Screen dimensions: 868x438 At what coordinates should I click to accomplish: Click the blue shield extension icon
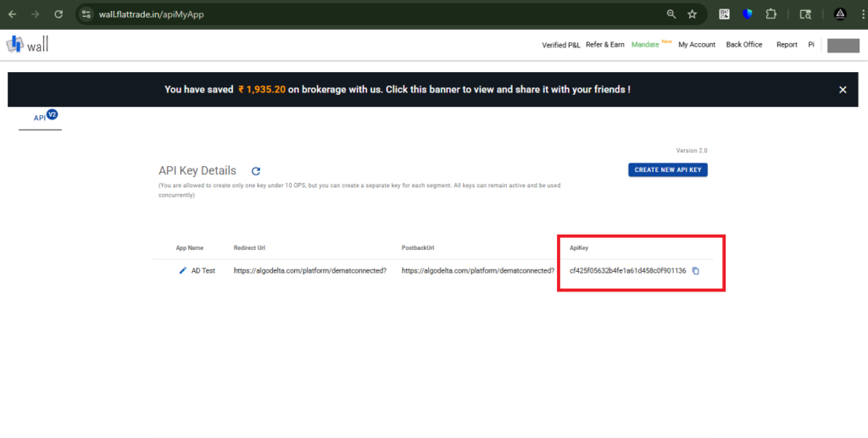pyautogui.click(x=747, y=14)
